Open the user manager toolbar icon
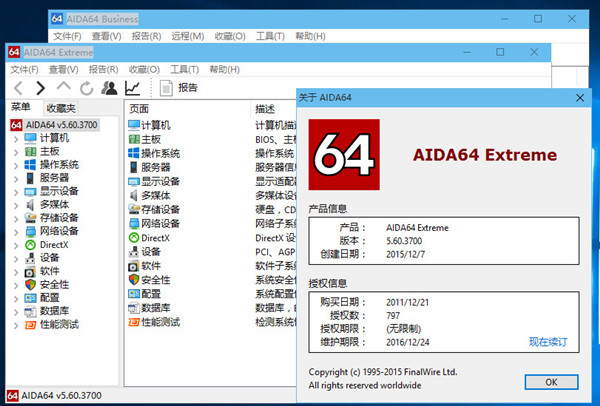This screenshot has width=600, height=406. [x=109, y=88]
